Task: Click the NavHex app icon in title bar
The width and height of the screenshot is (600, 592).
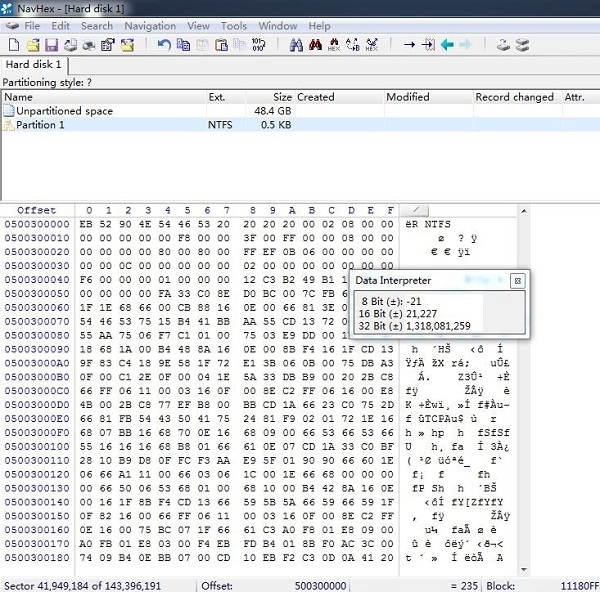Action: (7, 8)
